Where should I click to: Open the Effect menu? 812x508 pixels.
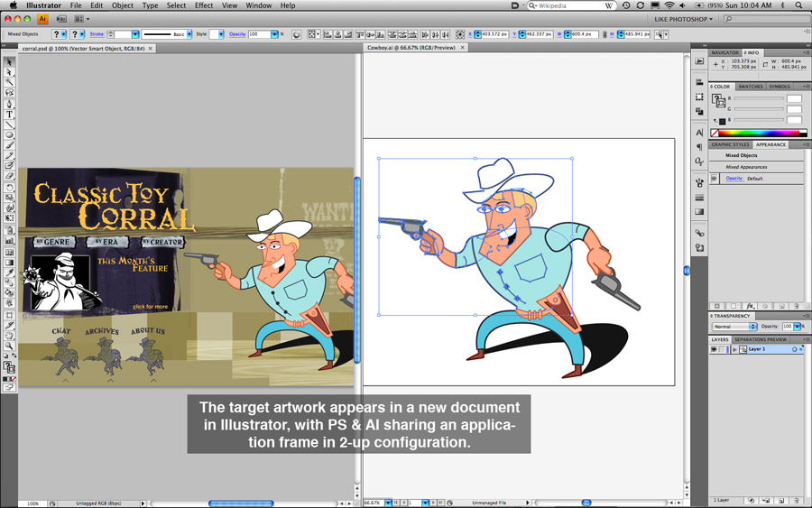(204, 5)
